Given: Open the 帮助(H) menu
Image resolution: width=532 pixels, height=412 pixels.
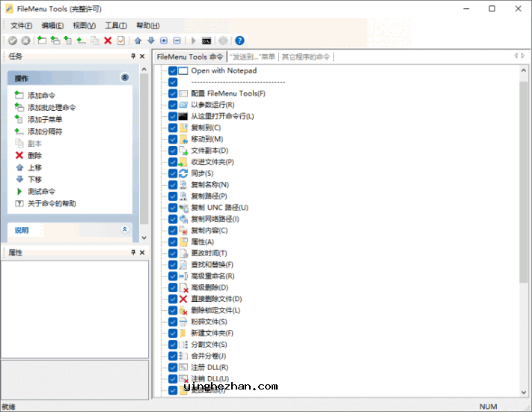Looking at the screenshot, I should pos(147,25).
